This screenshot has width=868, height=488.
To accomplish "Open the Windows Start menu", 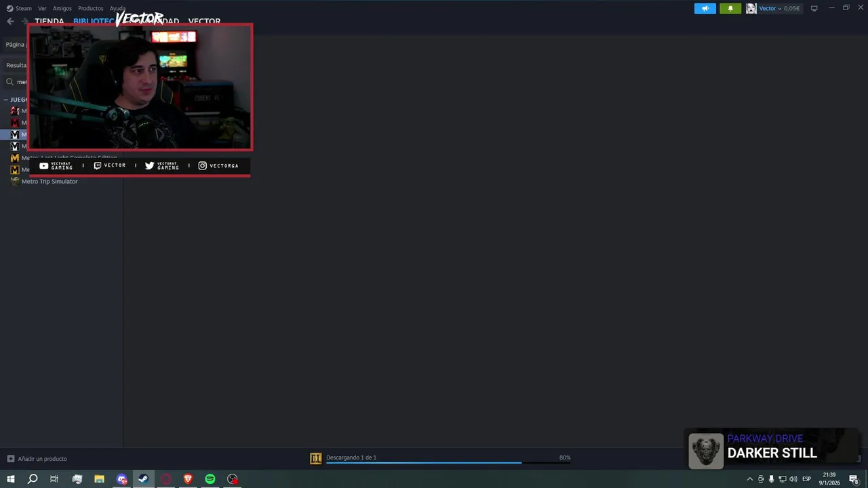I will [x=11, y=479].
